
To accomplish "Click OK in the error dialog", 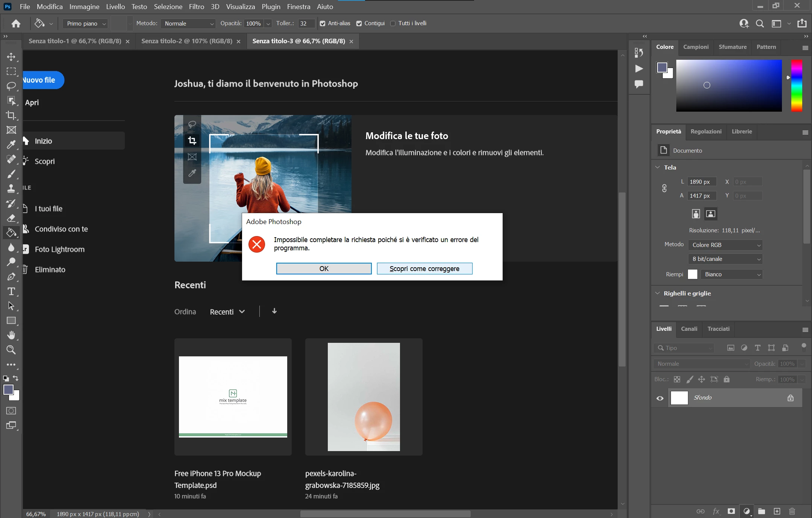I will click(324, 269).
